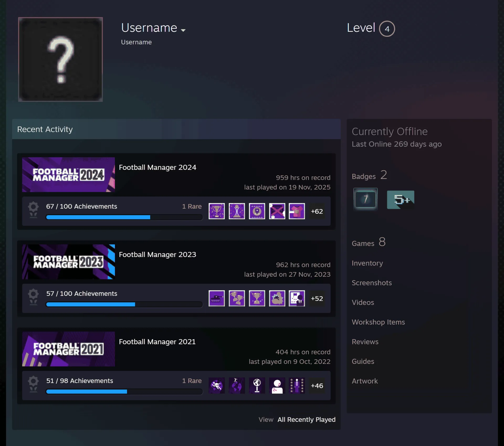Image resolution: width=504 pixels, height=446 pixels.
Task: Click the second FM 2024 achievement icon
Action: point(237,211)
